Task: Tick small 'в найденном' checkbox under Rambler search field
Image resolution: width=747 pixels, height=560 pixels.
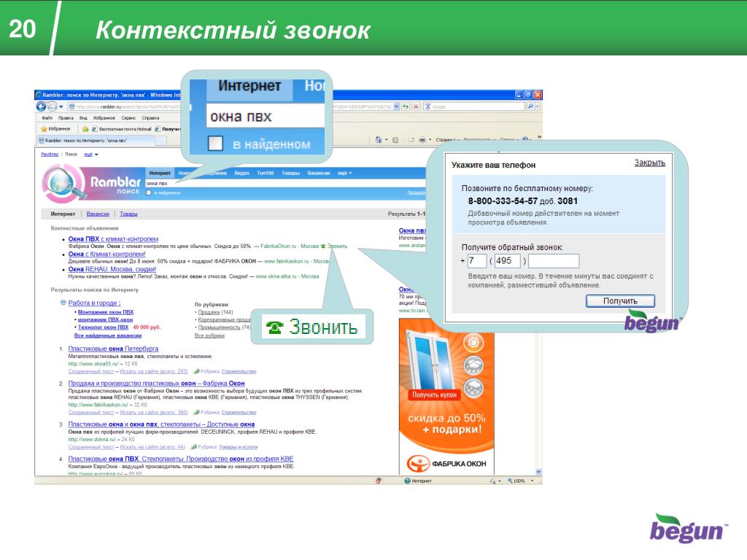Action: coord(149,192)
